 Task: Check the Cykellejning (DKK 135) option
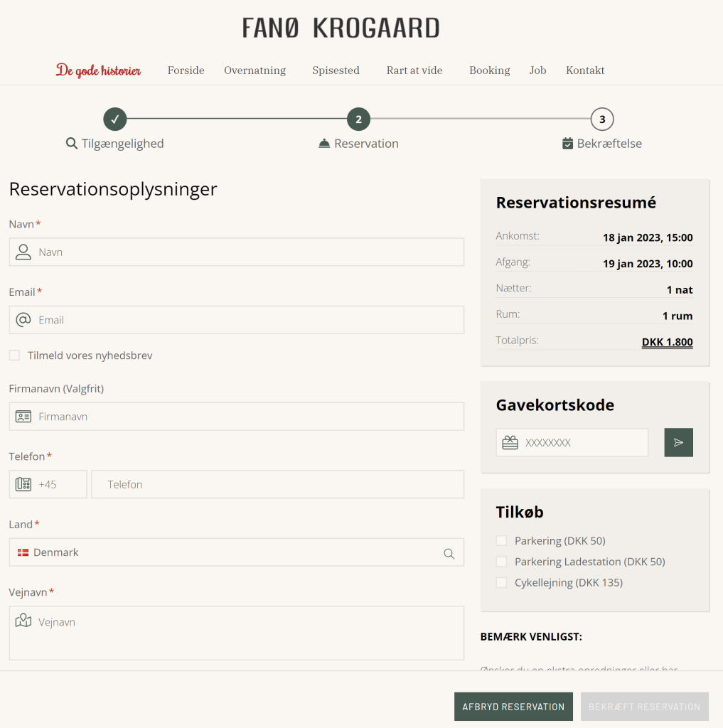pyautogui.click(x=501, y=583)
